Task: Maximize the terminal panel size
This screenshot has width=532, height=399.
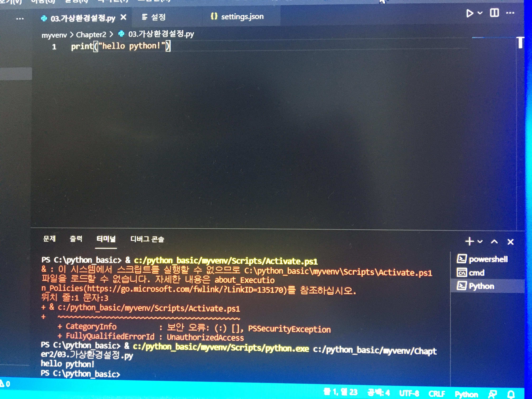Action: (494, 241)
